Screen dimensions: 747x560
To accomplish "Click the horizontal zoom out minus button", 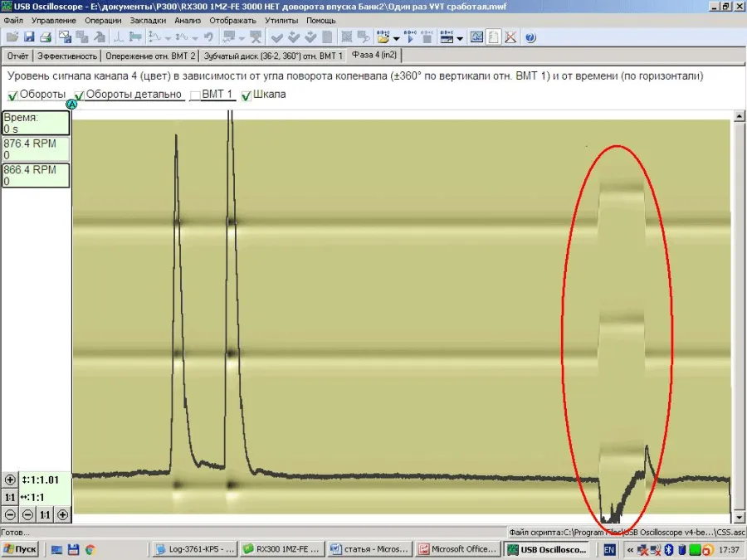I will pyautogui.click(x=27, y=514).
